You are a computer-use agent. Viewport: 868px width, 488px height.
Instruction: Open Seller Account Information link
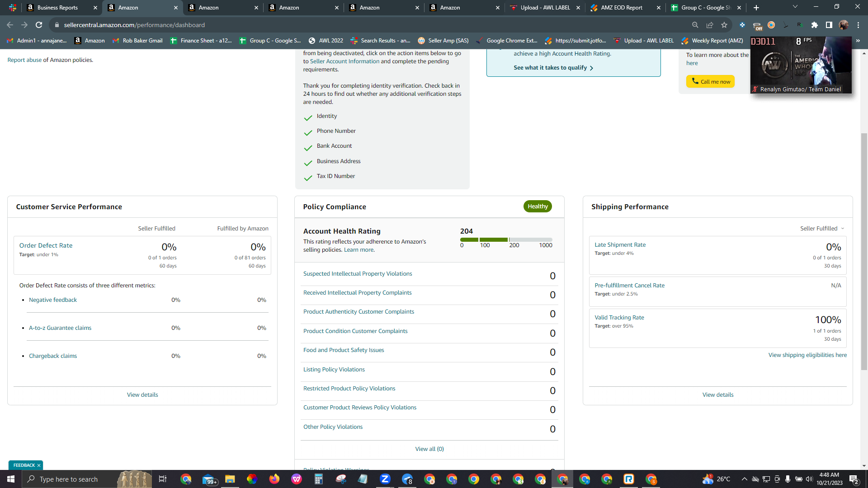coord(344,61)
